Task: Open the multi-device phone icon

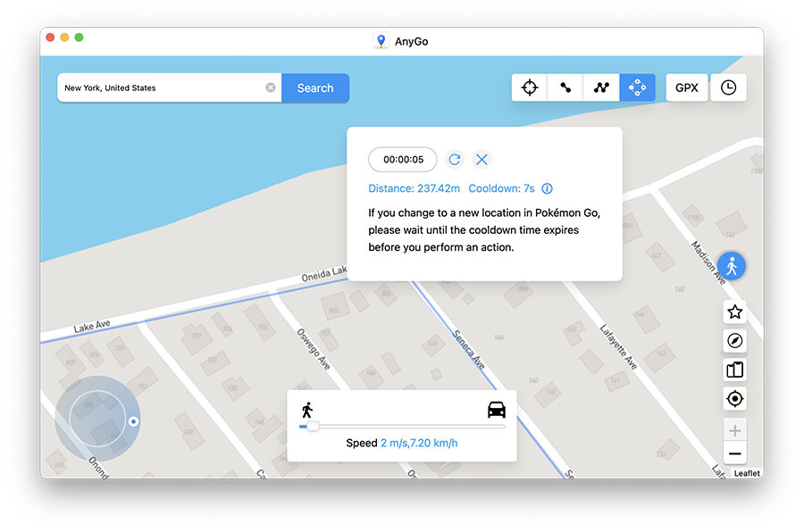Action: pyautogui.click(x=734, y=370)
